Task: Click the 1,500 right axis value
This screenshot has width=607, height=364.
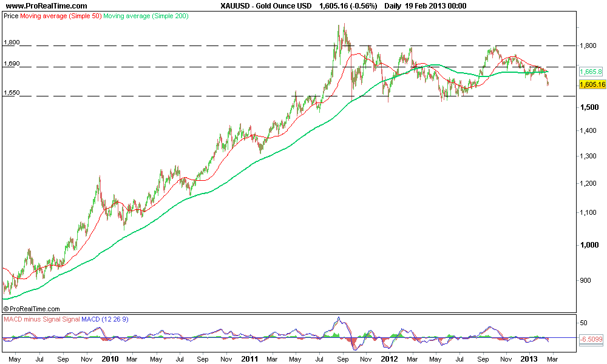Action: 589,107
